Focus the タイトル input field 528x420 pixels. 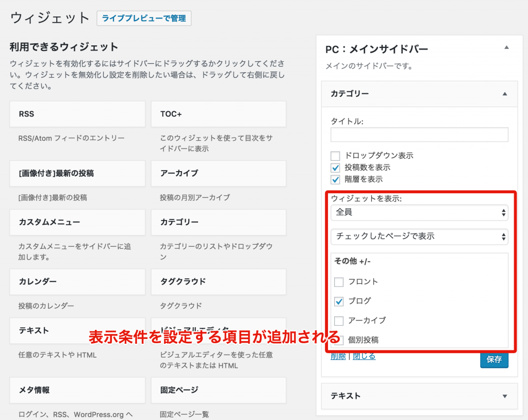pyautogui.click(x=419, y=135)
